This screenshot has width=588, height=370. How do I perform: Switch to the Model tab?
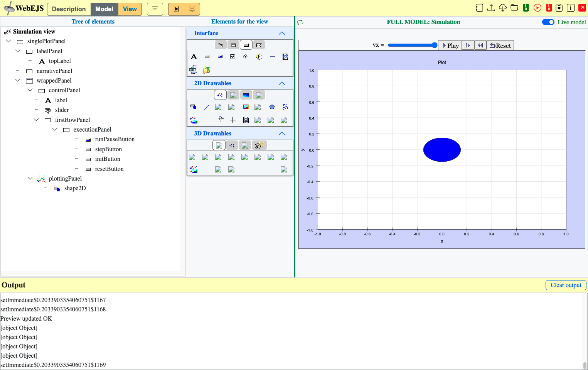coord(104,9)
